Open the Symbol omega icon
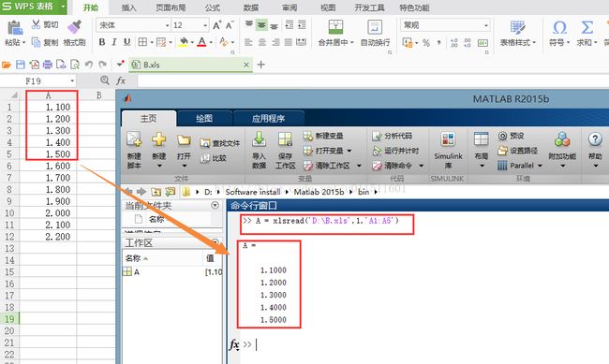This screenshot has height=364, width=609. 559,27
